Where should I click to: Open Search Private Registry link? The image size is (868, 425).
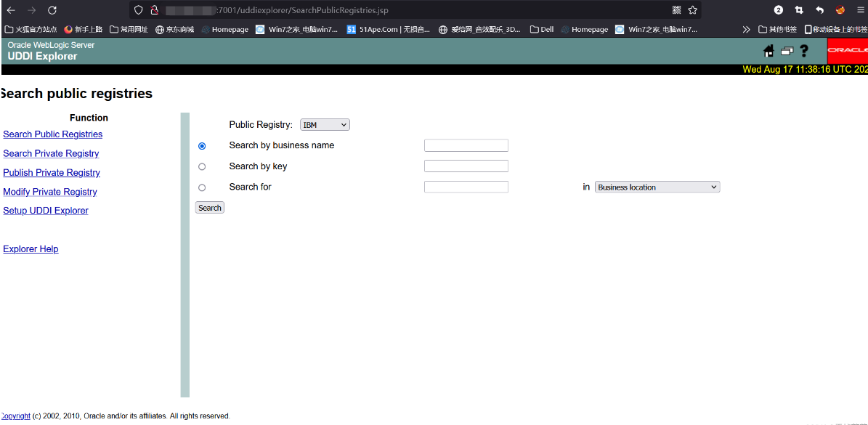pos(51,153)
